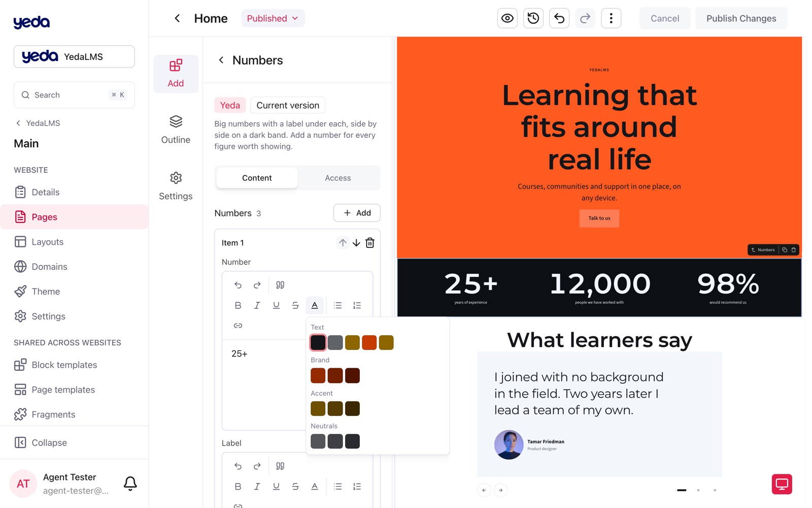812x508 pixels.
Task: Switch to the Access tab
Action: (x=338, y=178)
